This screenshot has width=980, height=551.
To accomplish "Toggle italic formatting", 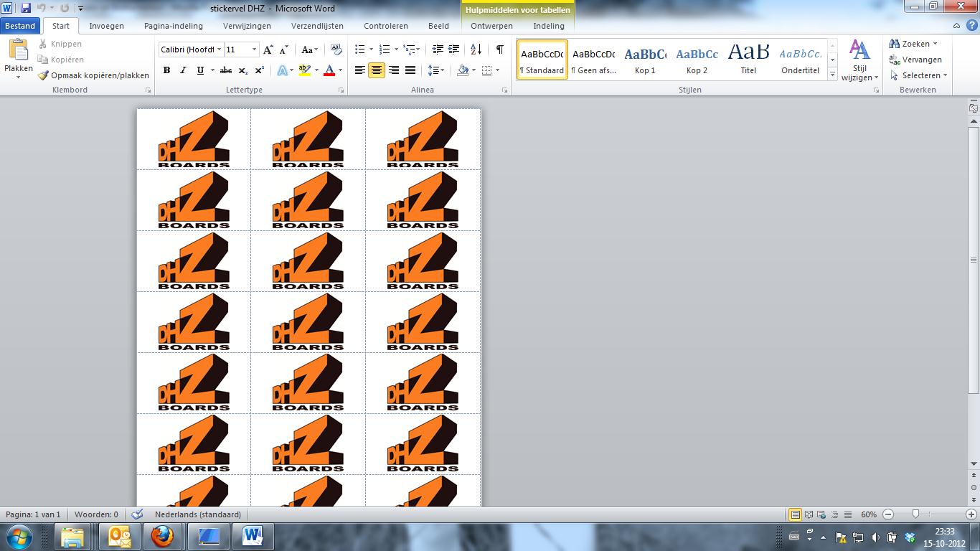I will [x=183, y=70].
